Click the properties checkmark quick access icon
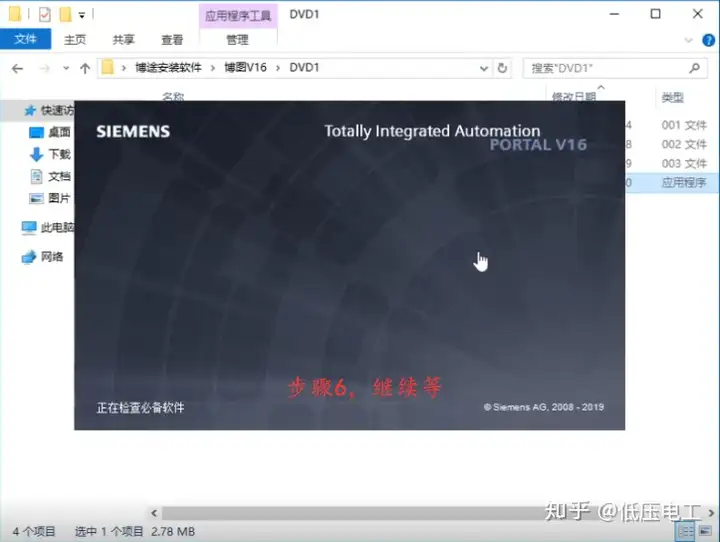Image resolution: width=720 pixels, height=542 pixels. [x=45, y=15]
